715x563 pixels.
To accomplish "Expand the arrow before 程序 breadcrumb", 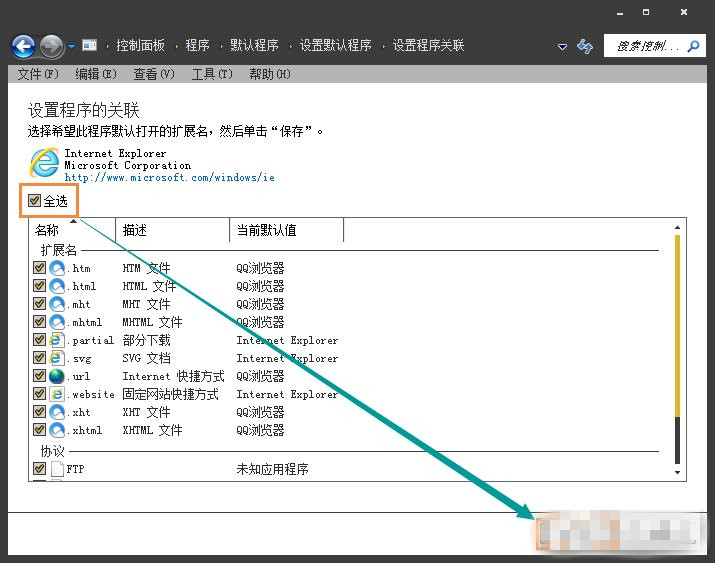I will click(x=176, y=46).
